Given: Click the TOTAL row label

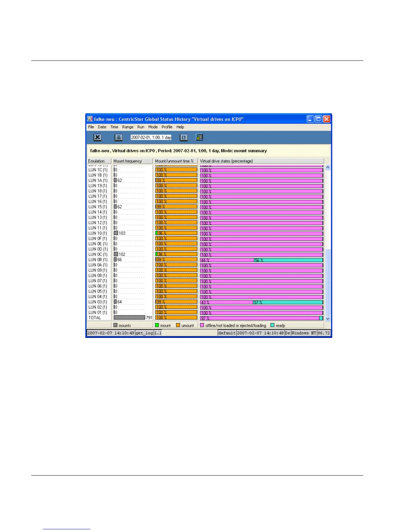Looking at the screenshot, I should [x=95, y=318].
